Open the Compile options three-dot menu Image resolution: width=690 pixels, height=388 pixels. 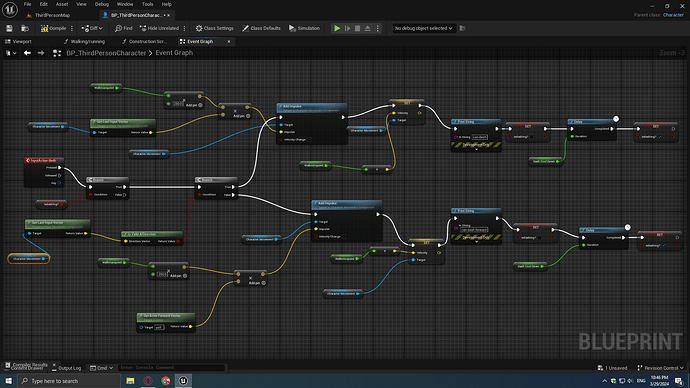pyautogui.click(x=72, y=28)
